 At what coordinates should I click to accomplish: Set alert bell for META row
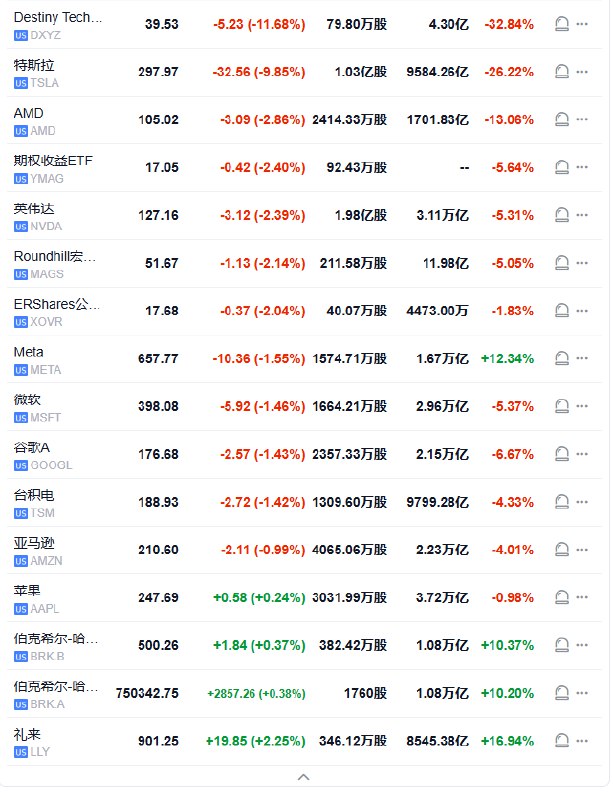[561, 358]
